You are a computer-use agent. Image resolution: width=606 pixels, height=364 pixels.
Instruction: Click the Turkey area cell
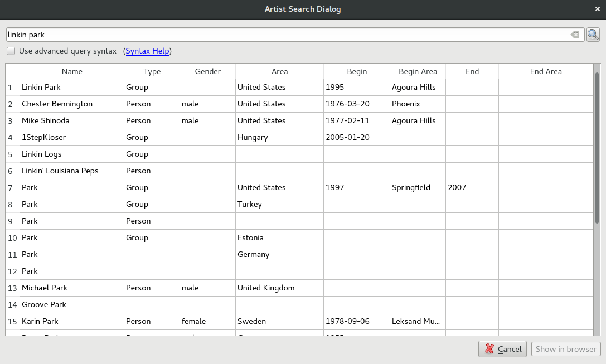click(x=279, y=204)
